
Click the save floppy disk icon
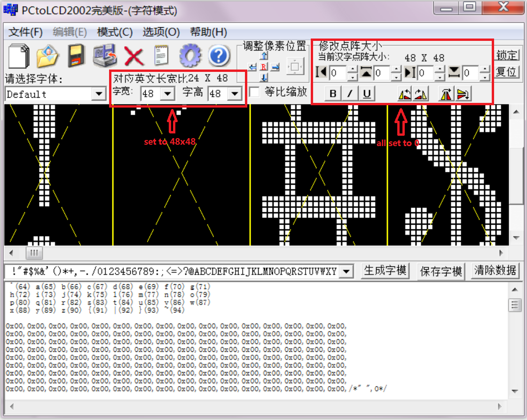76,55
